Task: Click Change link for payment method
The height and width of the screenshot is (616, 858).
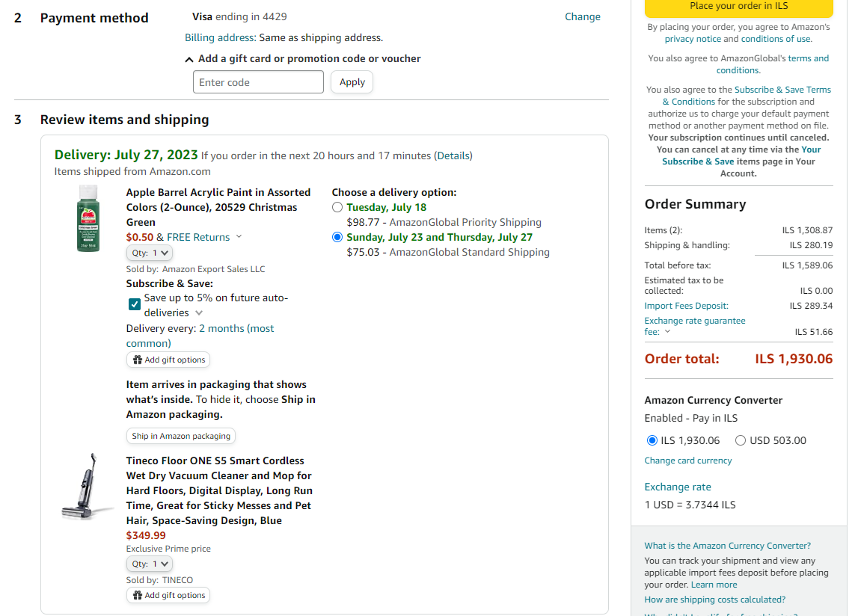Action: pyautogui.click(x=582, y=16)
